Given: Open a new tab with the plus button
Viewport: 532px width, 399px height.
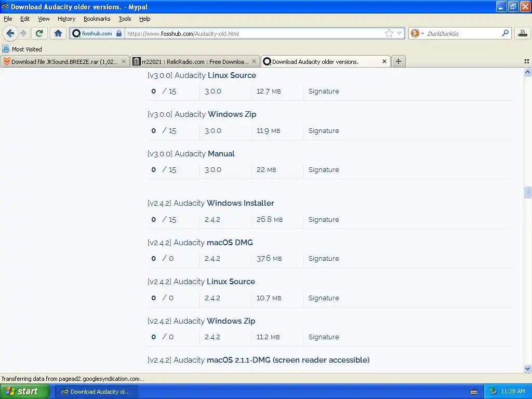Looking at the screenshot, I should click(398, 61).
